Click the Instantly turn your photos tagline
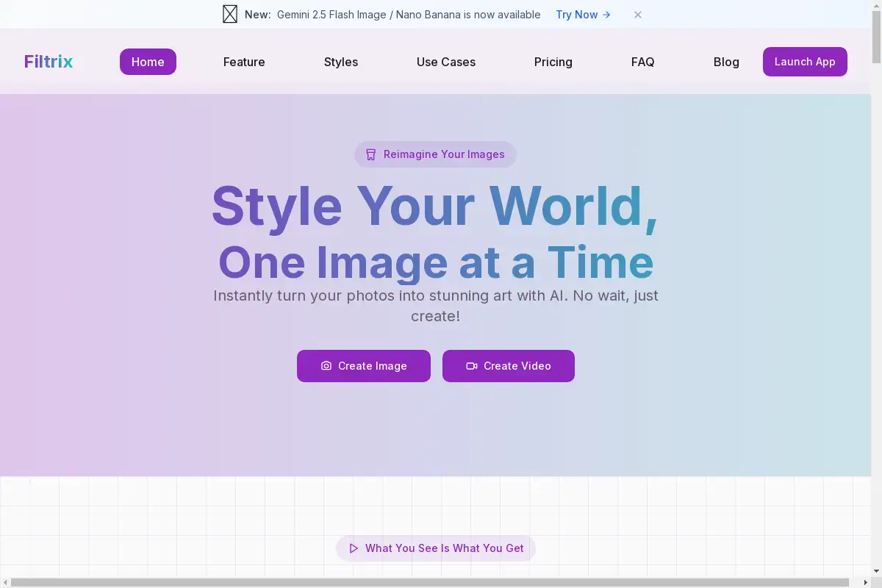This screenshot has height=588, width=882. 436,306
